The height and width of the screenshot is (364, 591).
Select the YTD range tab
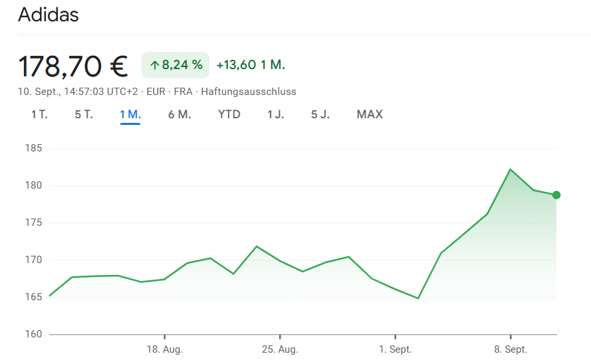(229, 114)
